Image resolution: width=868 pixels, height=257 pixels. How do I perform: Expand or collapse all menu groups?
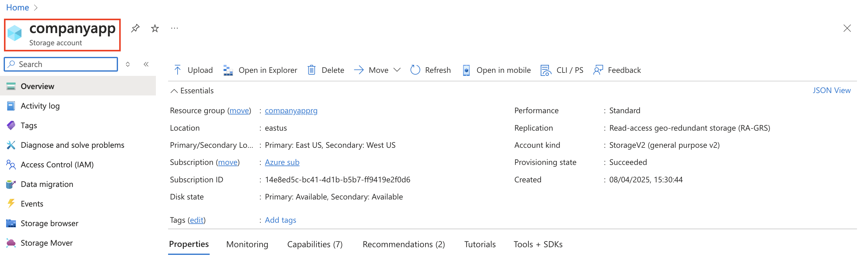128,64
